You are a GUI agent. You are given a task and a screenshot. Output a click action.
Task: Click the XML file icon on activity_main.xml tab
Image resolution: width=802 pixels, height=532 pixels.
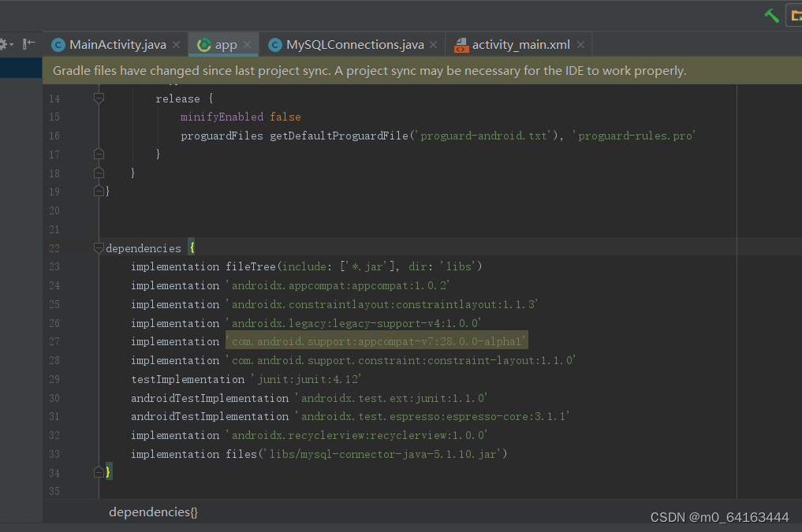click(461, 45)
